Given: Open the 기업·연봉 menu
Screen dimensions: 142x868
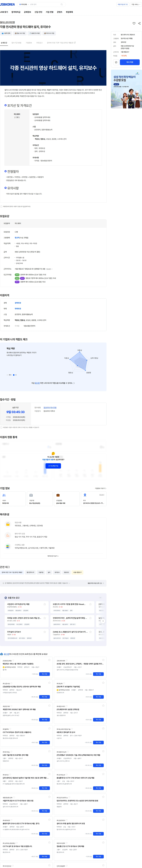Looking at the screenshot, I should (x=50, y=12).
